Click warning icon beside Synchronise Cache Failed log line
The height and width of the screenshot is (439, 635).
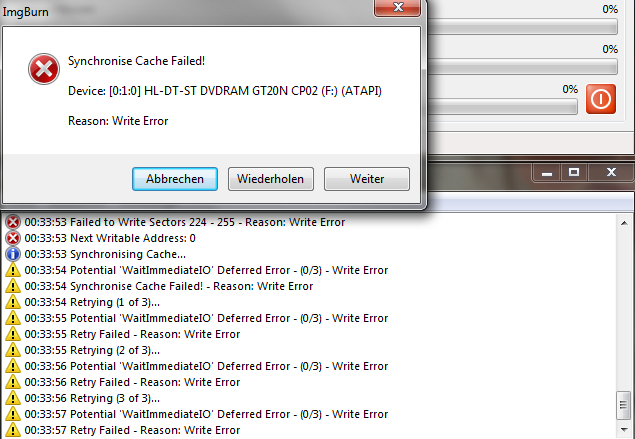click(13, 286)
